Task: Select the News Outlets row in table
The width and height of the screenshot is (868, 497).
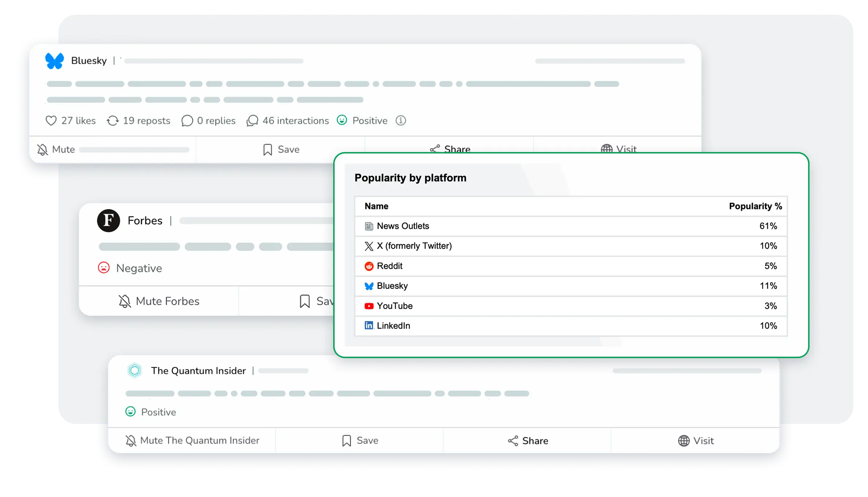Action: point(403,226)
